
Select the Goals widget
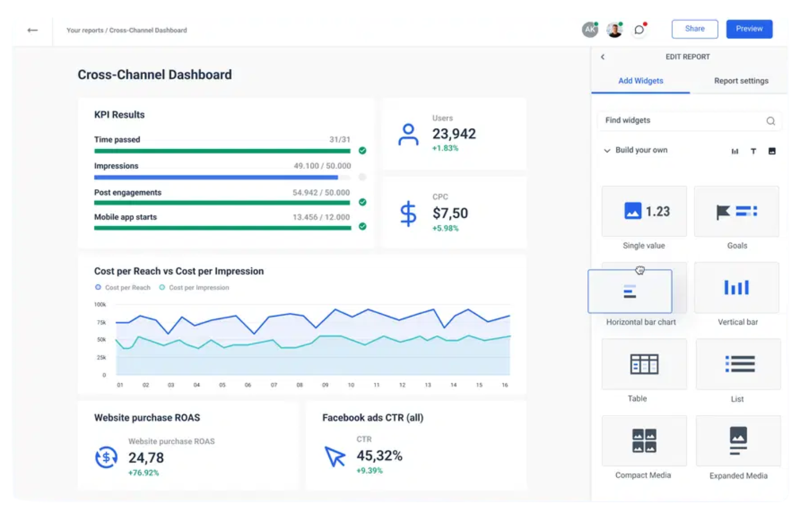[737, 211]
